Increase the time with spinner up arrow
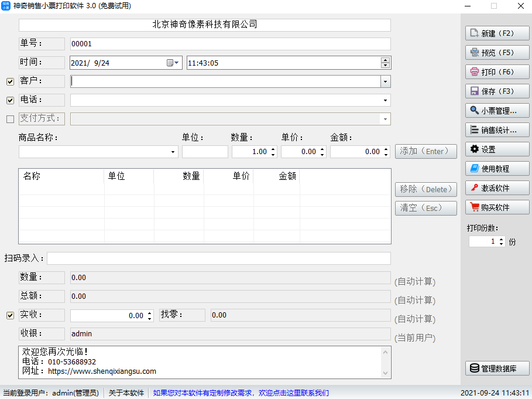This screenshot has height=399, width=532. pos(385,60)
